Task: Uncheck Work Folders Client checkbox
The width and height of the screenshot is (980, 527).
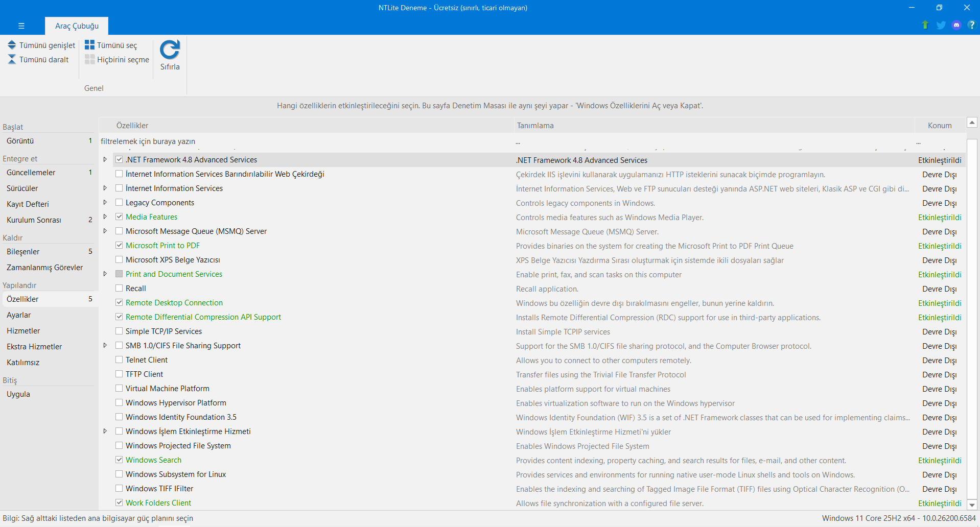Action: pyautogui.click(x=119, y=503)
